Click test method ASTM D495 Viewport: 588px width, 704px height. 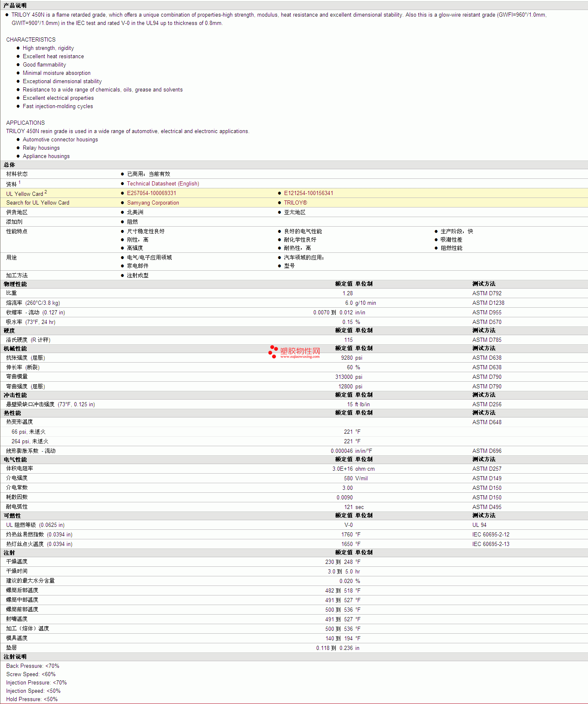point(487,507)
